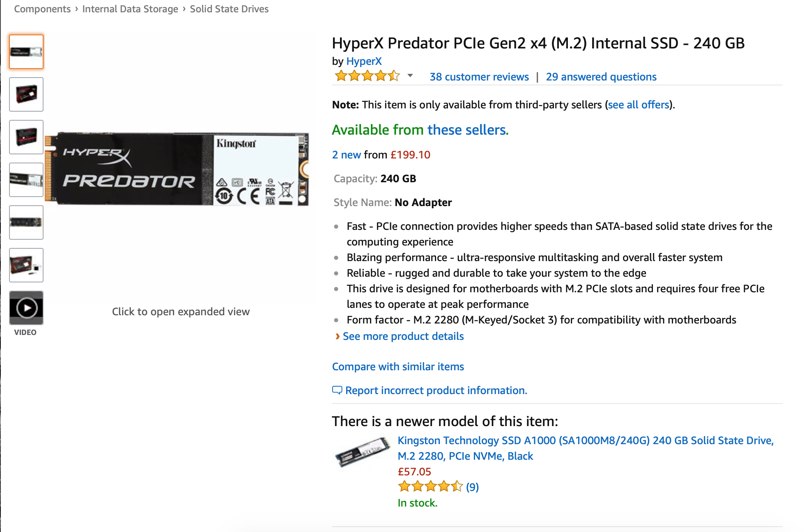Viewport: 804px width, 532px height.
Task: Select the fifth thumbnail of the drive's back side
Action: 26,222
